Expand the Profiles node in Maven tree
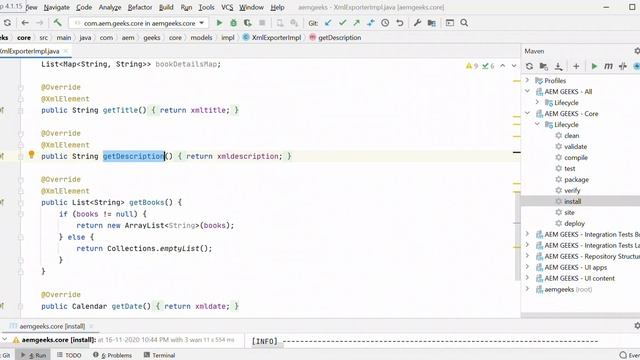 click(x=527, y=80)
